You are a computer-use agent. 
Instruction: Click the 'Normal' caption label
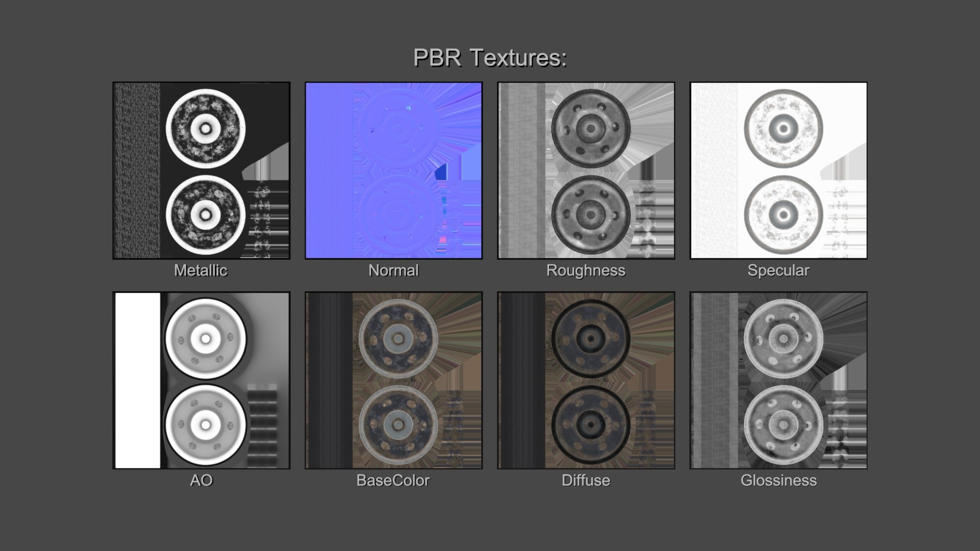(x=394, y=270)
